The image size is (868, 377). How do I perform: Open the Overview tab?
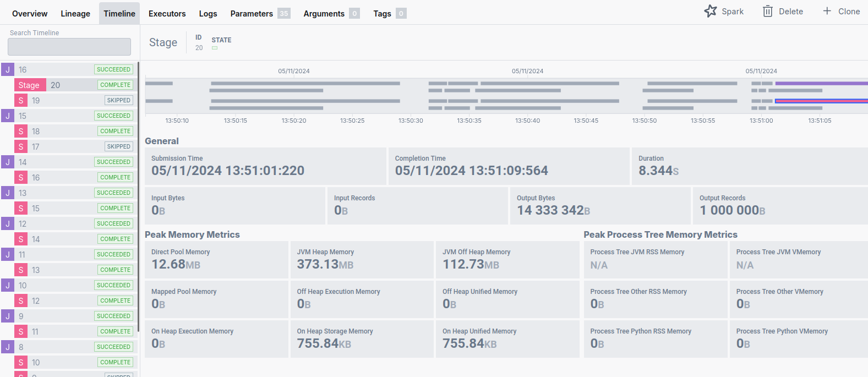(x=30, y=14)
